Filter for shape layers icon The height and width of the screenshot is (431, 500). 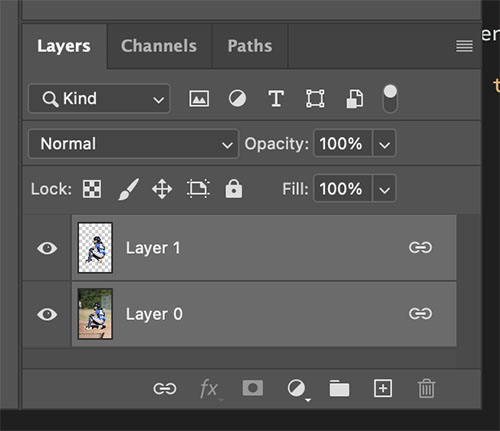tap(315, 99)
